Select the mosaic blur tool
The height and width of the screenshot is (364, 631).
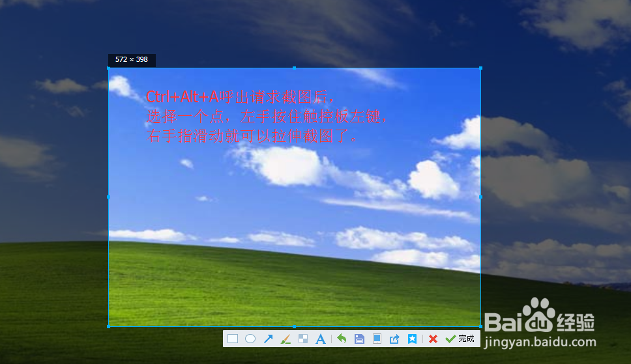pyautogui.click(x=303, y=339)
